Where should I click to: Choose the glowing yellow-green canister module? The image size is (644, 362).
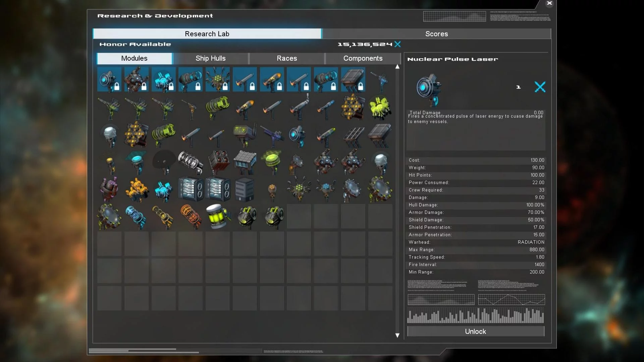(217, 216)
